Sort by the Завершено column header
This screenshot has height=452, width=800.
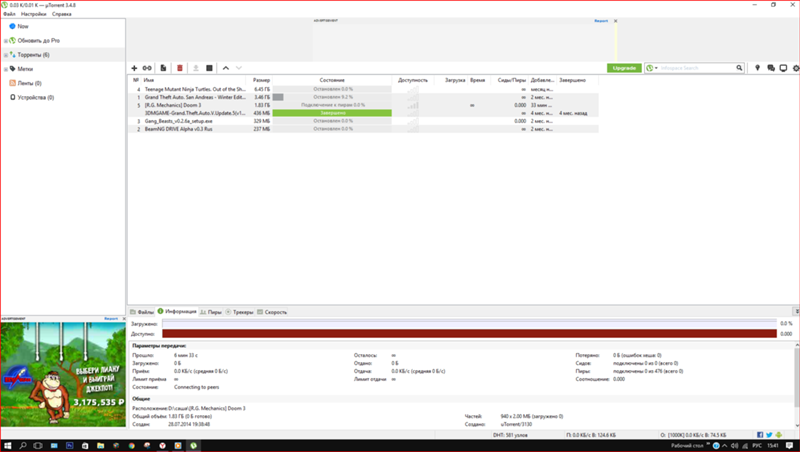572,80
